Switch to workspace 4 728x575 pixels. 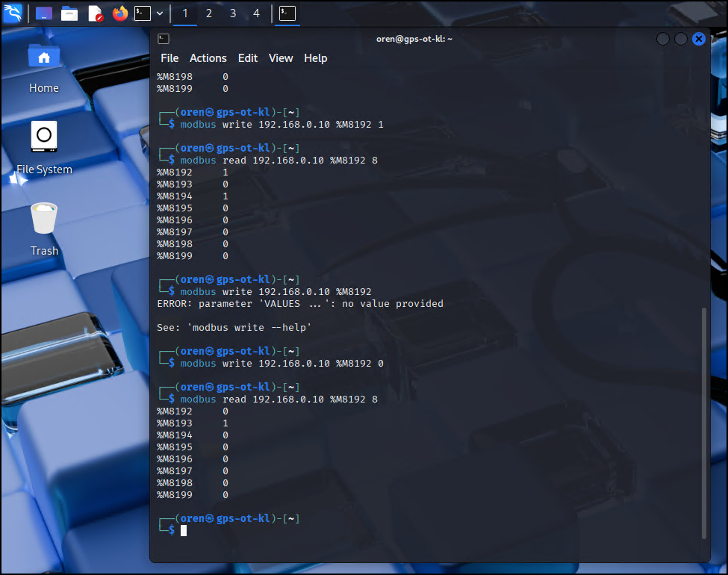click(x=256, y=13)
